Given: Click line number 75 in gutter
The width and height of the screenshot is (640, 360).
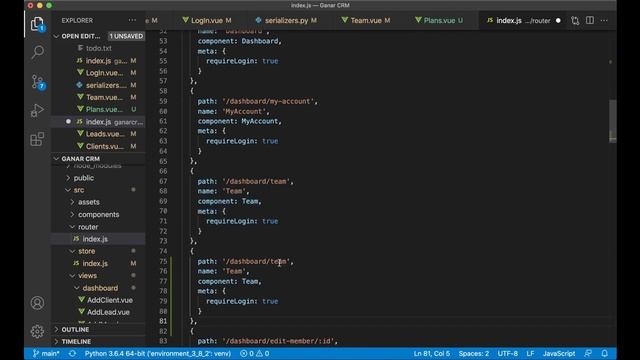Looking at the screenshot, I should [x=163, y=261].
